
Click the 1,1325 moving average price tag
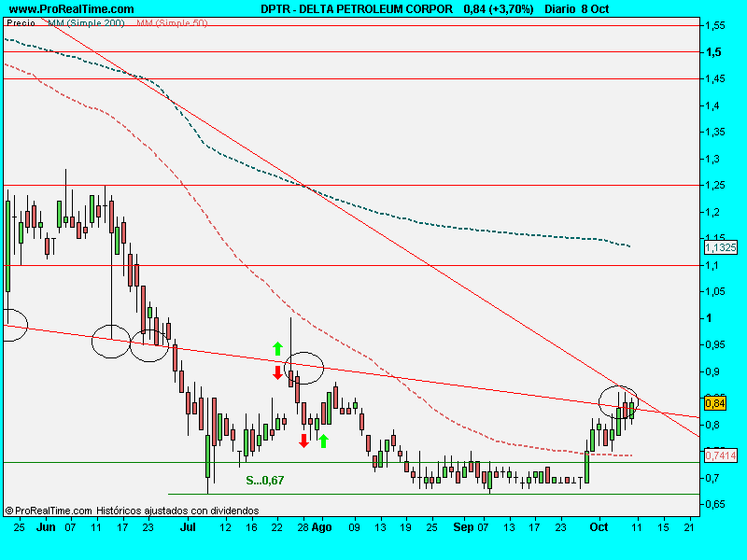720,247
